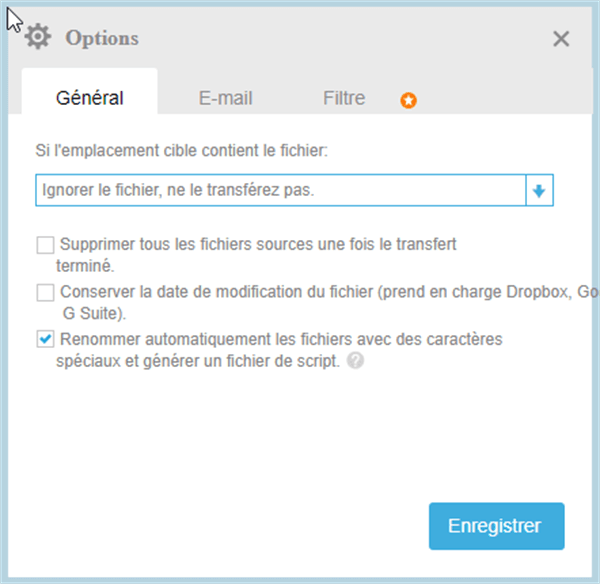Tick 'Conserver la date de modification' checkbox
The image size is (600, 584).
pyautogui.click(x=45, y=292)
